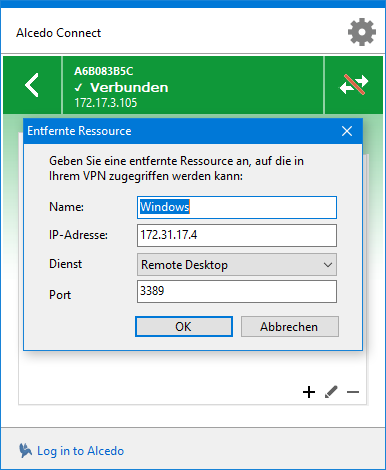386x470 pixels.
Task: Click the Alcedo bird logo icon
Action: [25, 451]
